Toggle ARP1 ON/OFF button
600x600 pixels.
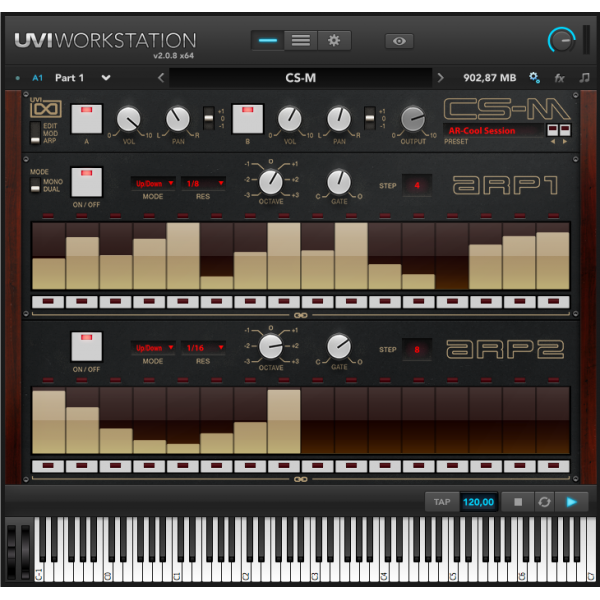[86, 182]
